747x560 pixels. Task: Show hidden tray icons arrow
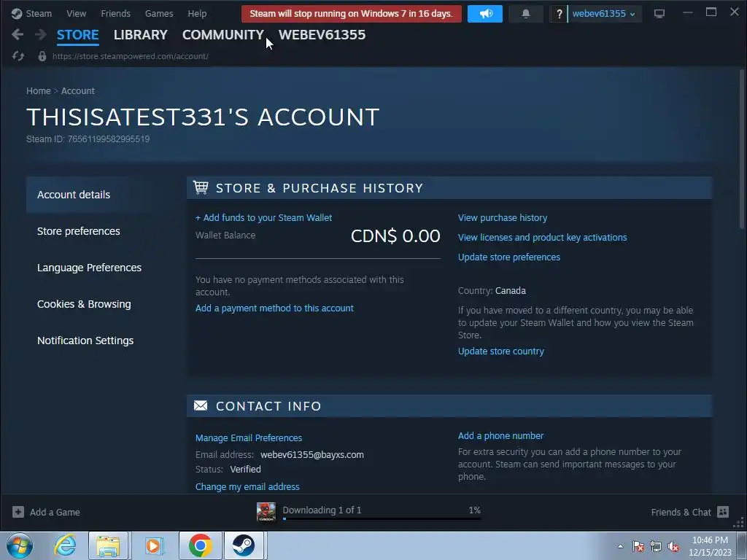[620, 546]
